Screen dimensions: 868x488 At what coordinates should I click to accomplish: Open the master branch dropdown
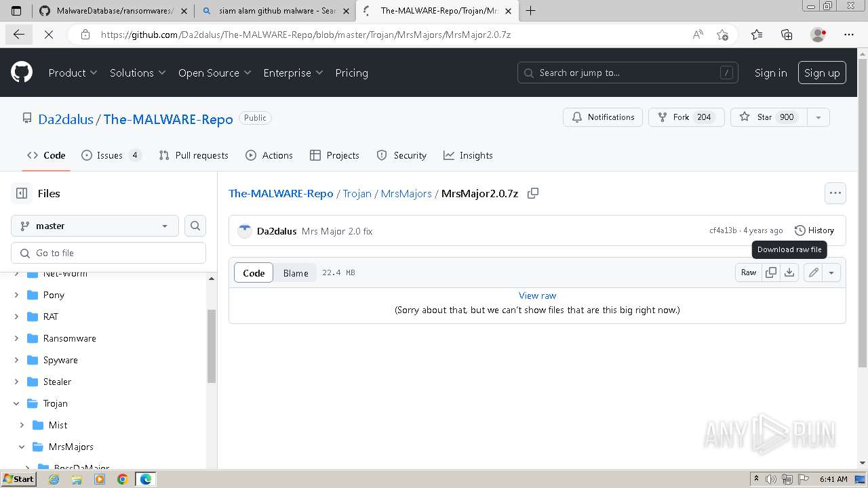tap(95, 226)
